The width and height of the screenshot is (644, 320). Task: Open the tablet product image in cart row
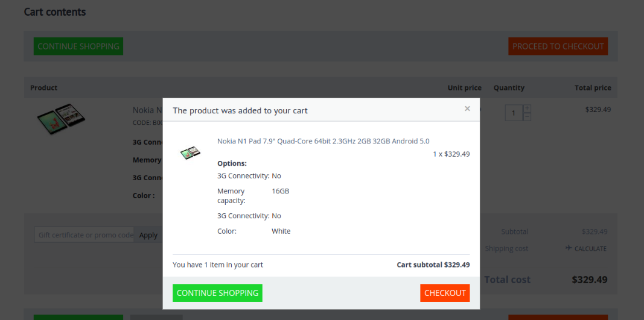tap(61, 119)
